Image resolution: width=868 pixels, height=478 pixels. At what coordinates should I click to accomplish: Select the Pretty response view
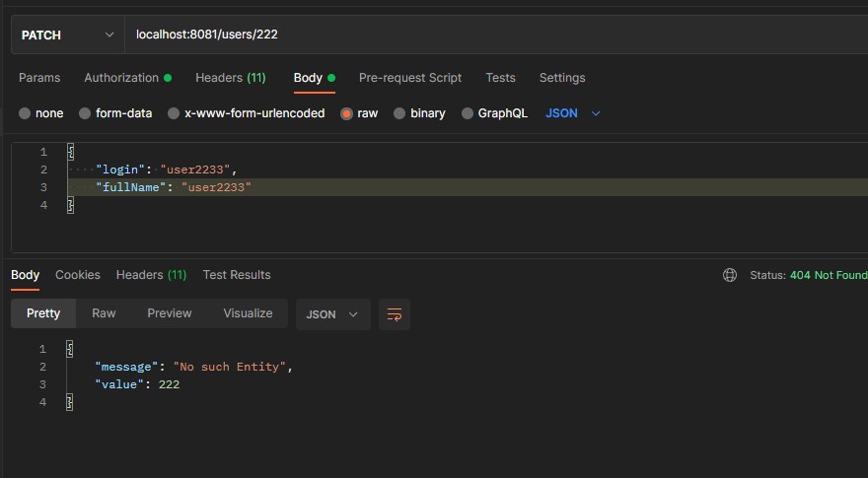tap(43, 313)
